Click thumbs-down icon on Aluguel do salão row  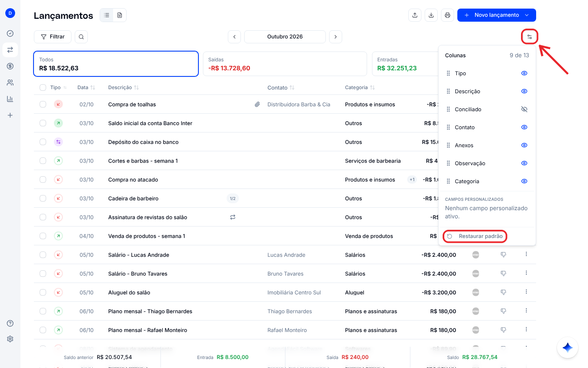pos(503,292)
